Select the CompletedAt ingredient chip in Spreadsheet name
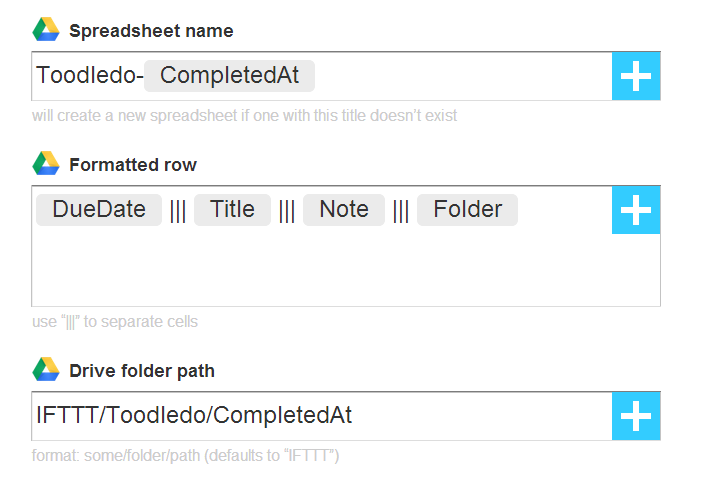The height and width of the screenshot is (493, 707). click(230, 75)
